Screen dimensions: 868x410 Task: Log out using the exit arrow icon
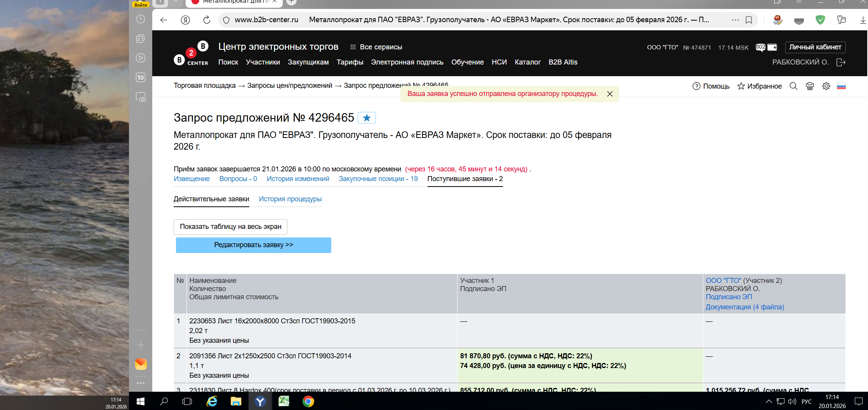point(841,62)
